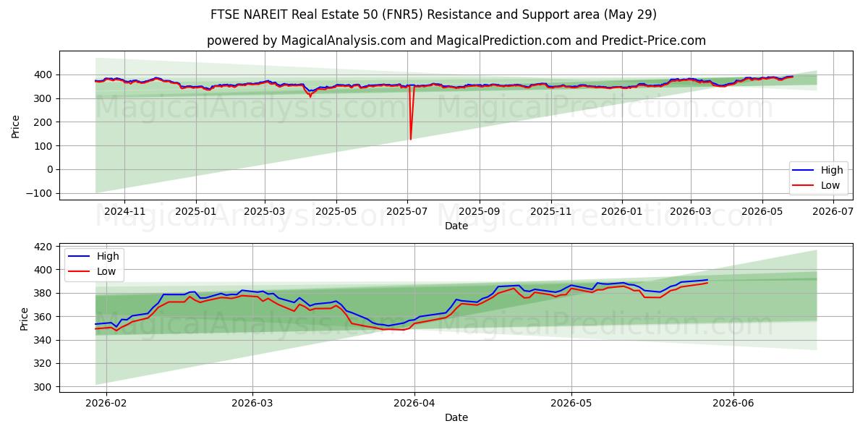Image resolution: width=868 pixels, height=434 pixels.
Task: Click the '2026-05' label on top chart axis
Action: [762, 211]
